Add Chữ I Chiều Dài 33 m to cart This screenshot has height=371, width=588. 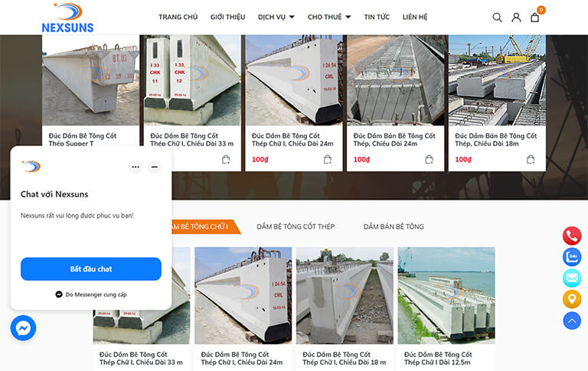click(x=226, y=160)
